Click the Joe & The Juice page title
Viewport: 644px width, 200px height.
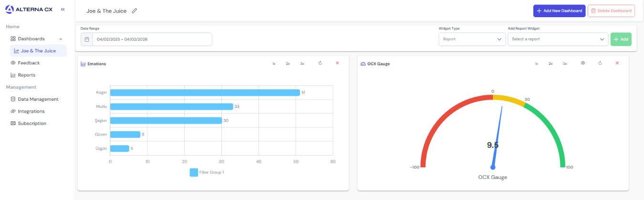[106, 11]
